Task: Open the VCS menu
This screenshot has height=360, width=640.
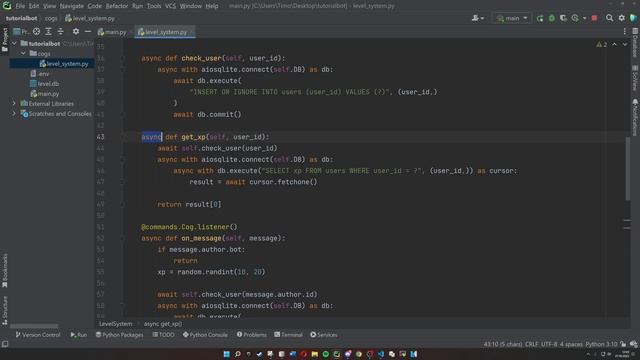Action: (x=171, y=6)
